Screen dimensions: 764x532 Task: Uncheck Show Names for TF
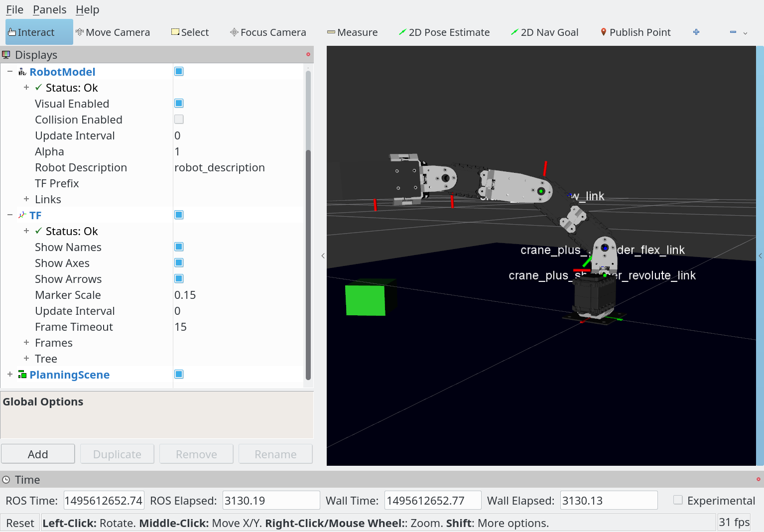tap(179, 247)
